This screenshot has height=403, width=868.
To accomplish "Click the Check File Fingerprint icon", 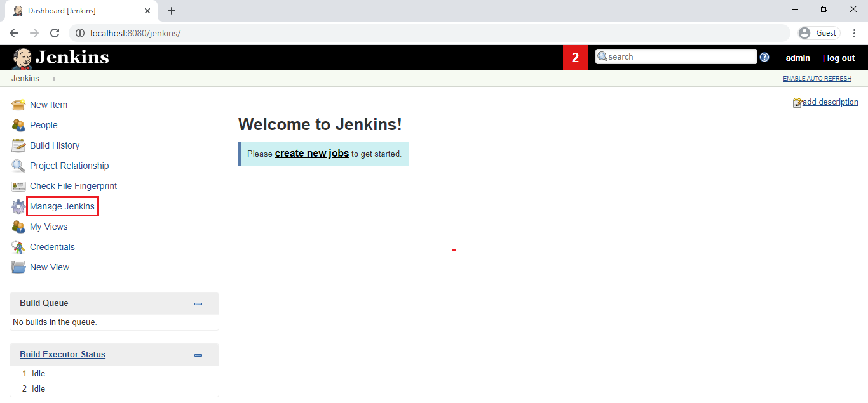I will (18, 186).
